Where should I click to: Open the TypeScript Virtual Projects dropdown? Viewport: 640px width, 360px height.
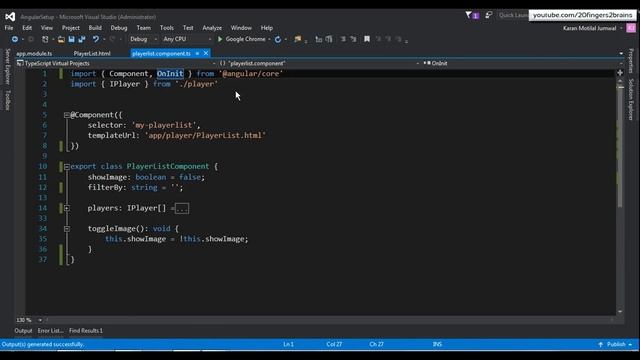tap(116, 63)
